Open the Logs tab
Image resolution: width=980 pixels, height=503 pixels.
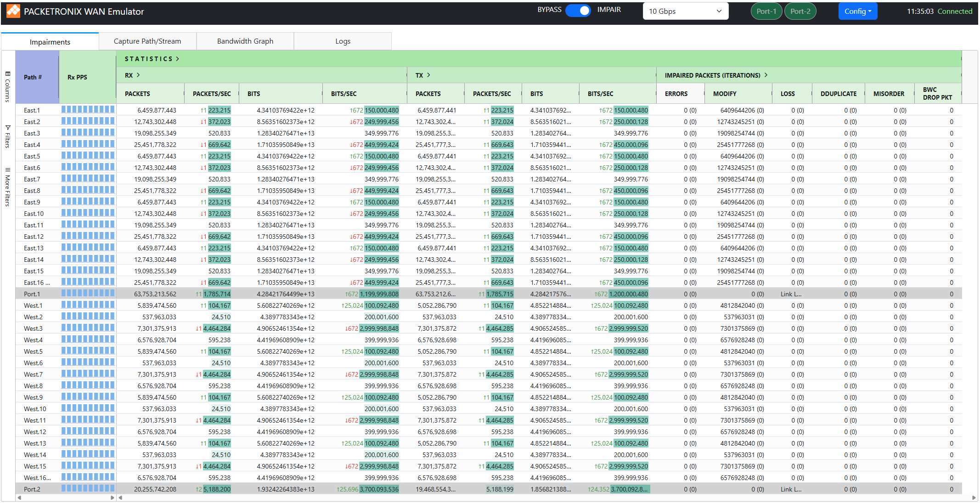pyautogui.click(x=343, y=41)
